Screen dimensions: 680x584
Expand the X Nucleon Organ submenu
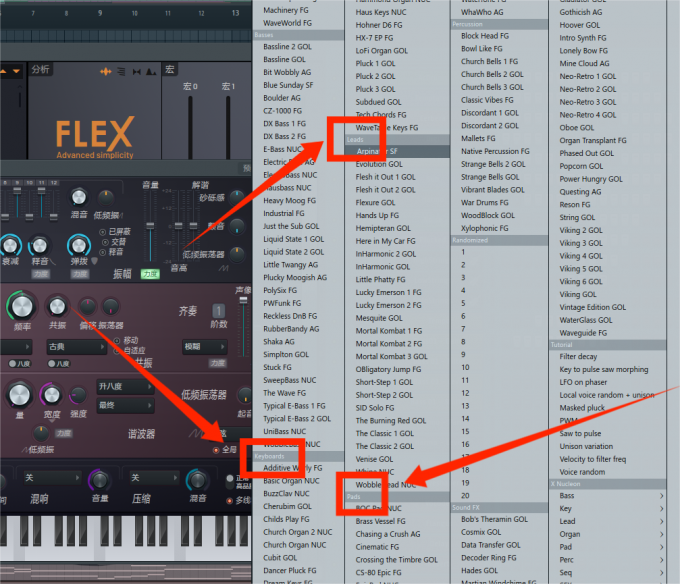pyautogui.click(x=611, y=534)
